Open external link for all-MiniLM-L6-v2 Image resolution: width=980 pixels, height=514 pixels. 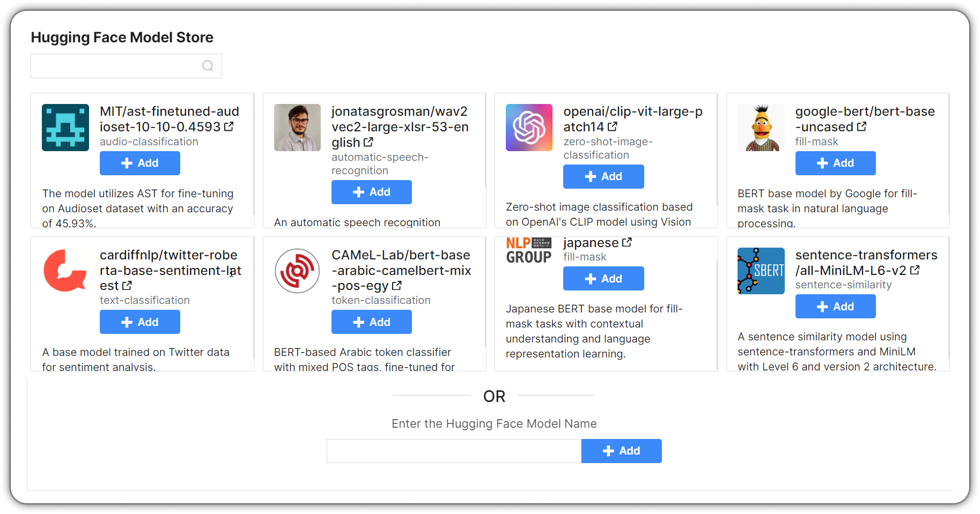915,270
